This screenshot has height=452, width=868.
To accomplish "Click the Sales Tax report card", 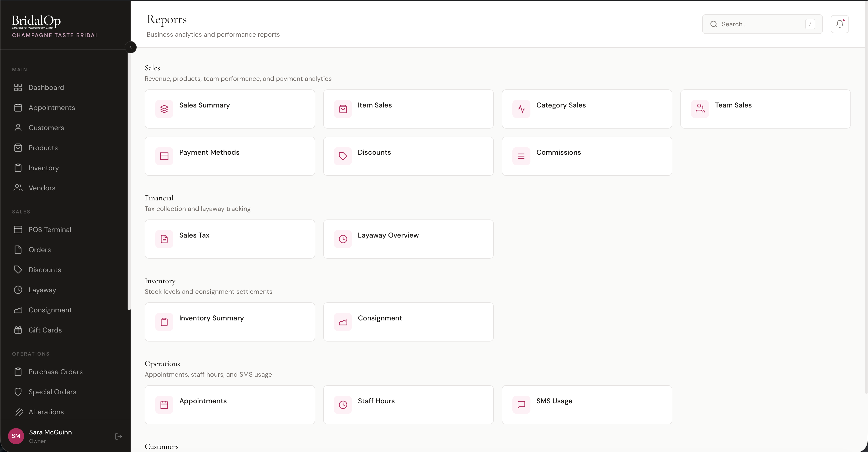I will click(x=230, y=239).
